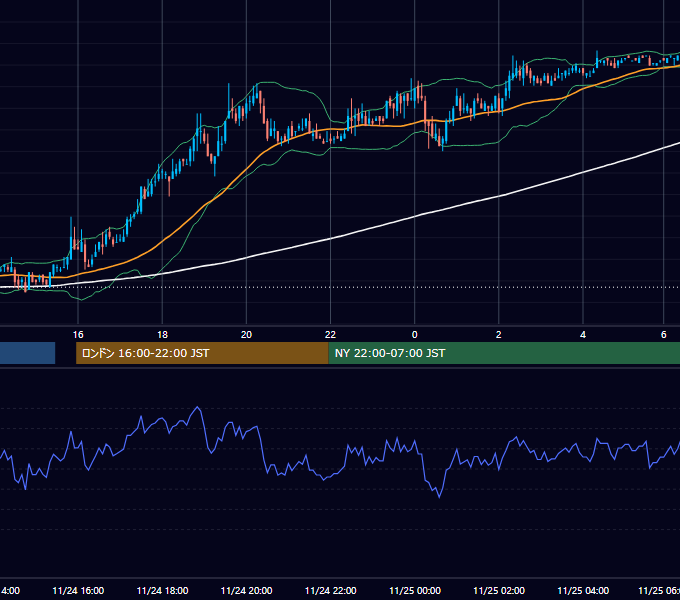Click the 2 hour label on price chart axis

tap(499, 335)
